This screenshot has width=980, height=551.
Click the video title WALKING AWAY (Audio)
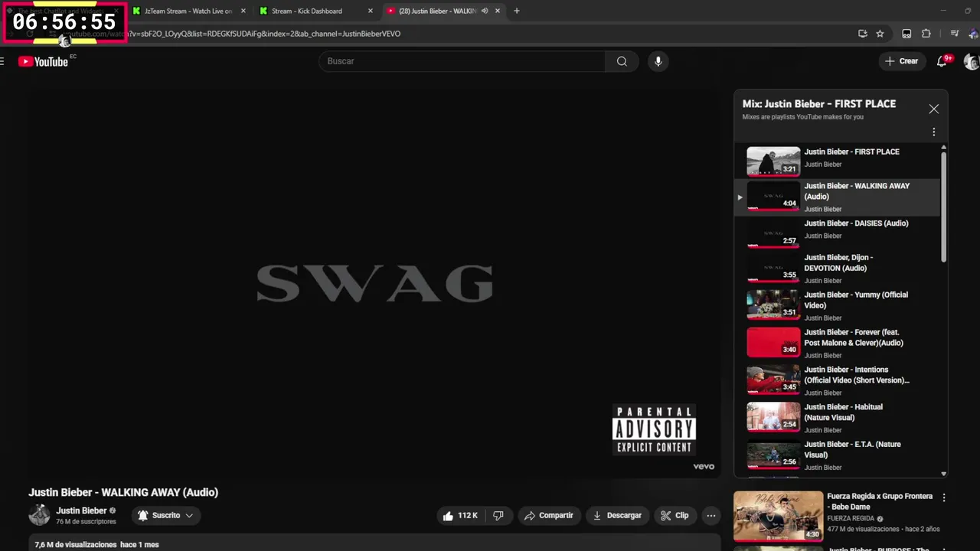(x=123, y=492)
